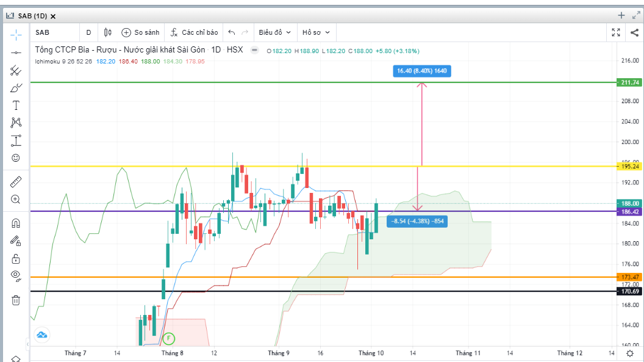644x362 pixels.
Task: Open the Hồ sơ dropdown menu
Action: point(317,32)
